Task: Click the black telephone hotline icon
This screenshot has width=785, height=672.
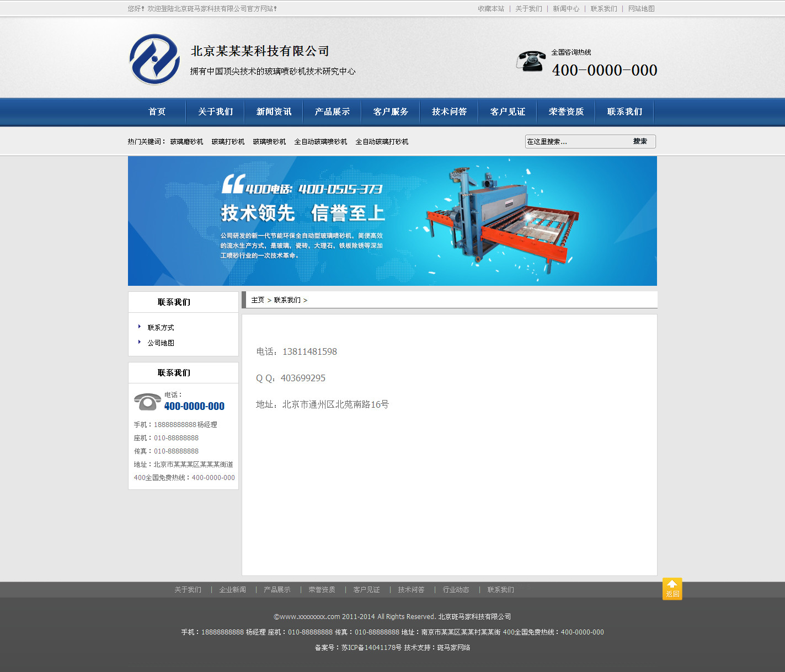Action: pyautogui.click(x=531, y=61)
